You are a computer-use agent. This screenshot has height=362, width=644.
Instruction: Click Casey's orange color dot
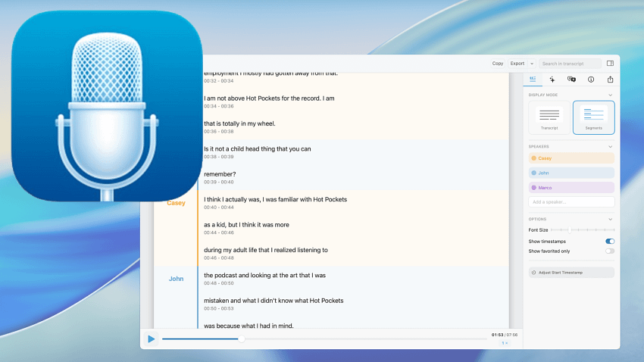[x=534, y=158]
